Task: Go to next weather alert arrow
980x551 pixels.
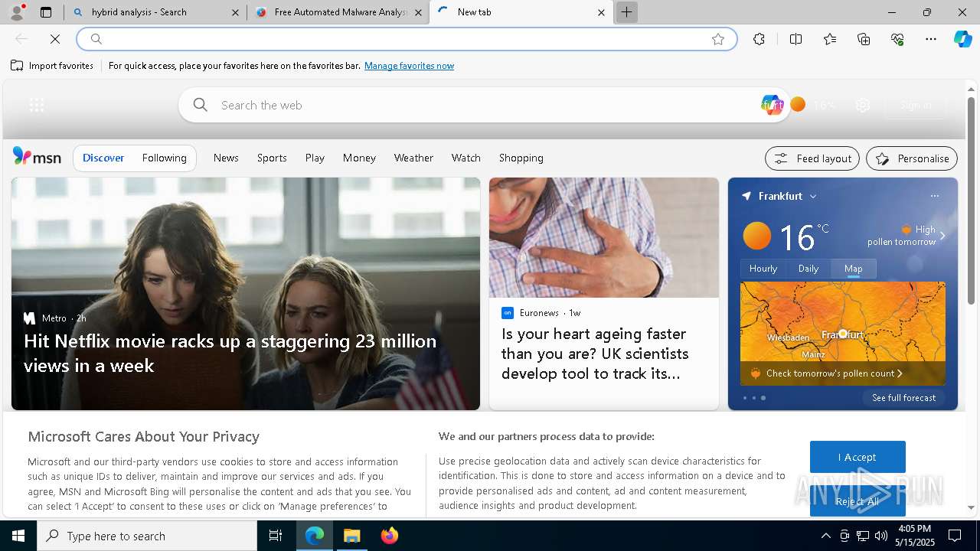Action: pos(942,236)
